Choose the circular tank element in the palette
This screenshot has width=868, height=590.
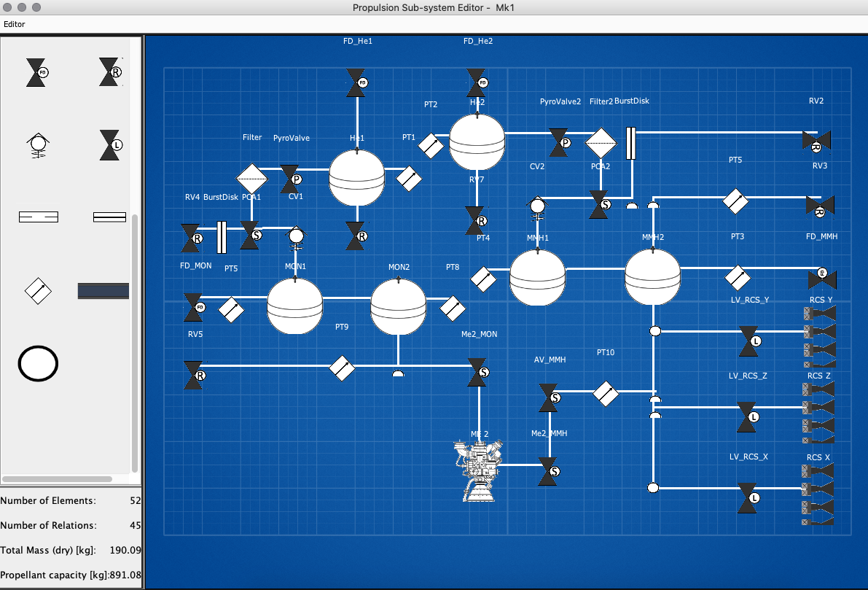(x=38, y=363)
